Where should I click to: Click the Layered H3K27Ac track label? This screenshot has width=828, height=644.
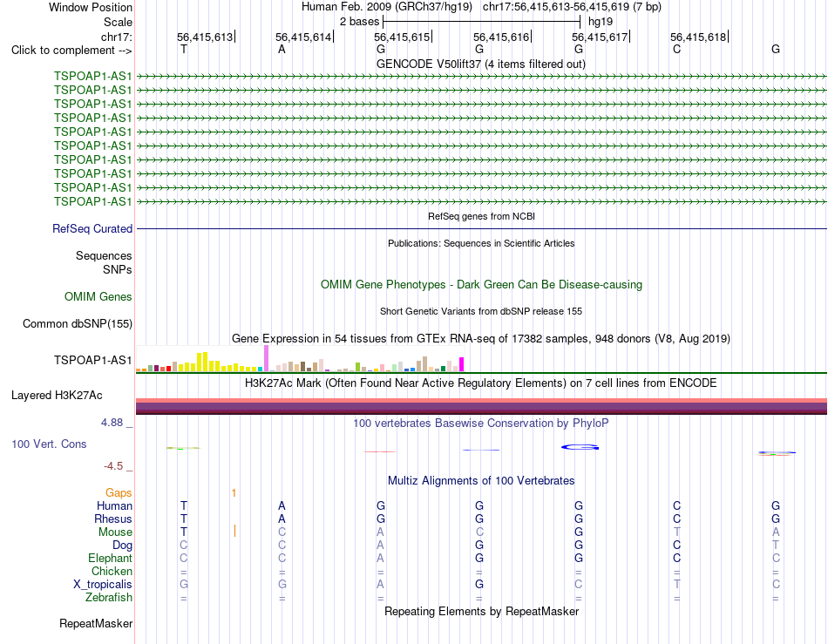click(57, 396)
